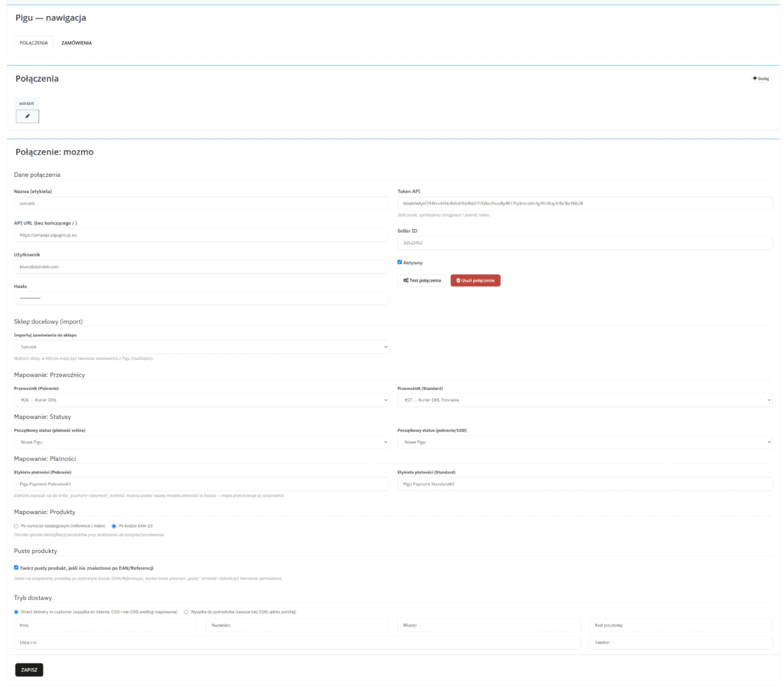The height and width of the screenshot is (694, 784).
Task: Click the plus Dodaj button
Action: coord(760,78)
